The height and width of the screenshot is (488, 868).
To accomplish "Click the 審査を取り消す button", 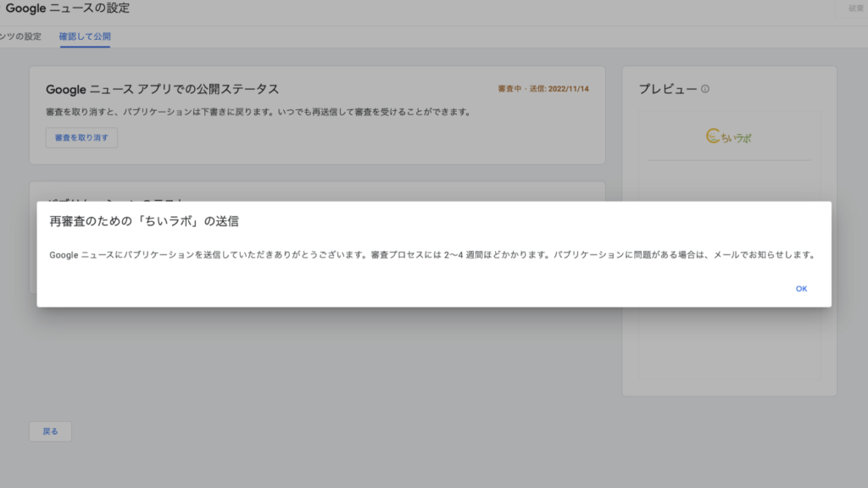I will (81, 138).
